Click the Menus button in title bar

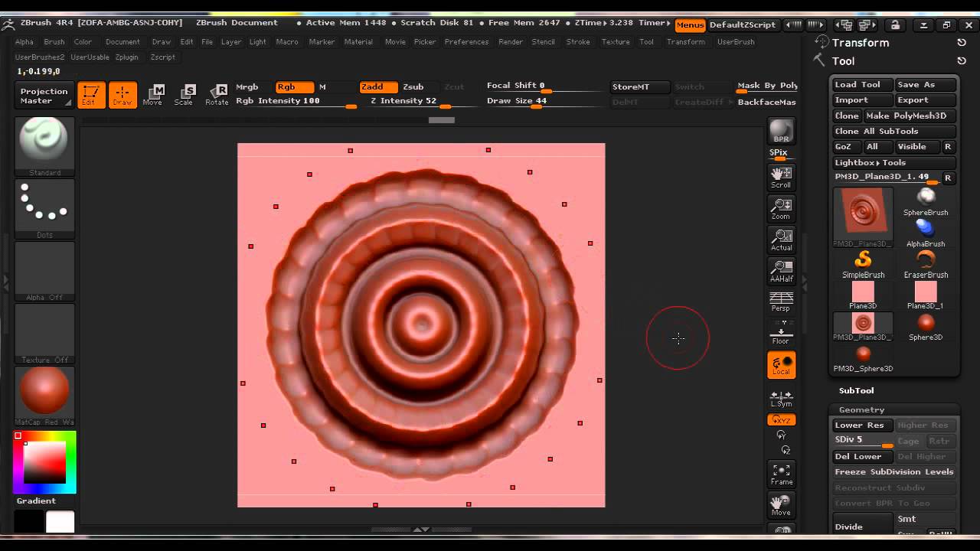click(x=690, y=24)
